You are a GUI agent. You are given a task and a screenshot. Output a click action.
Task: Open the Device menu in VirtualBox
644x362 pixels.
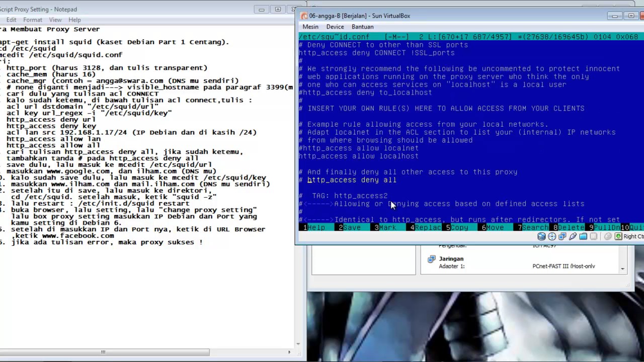(x=335, y=27)
